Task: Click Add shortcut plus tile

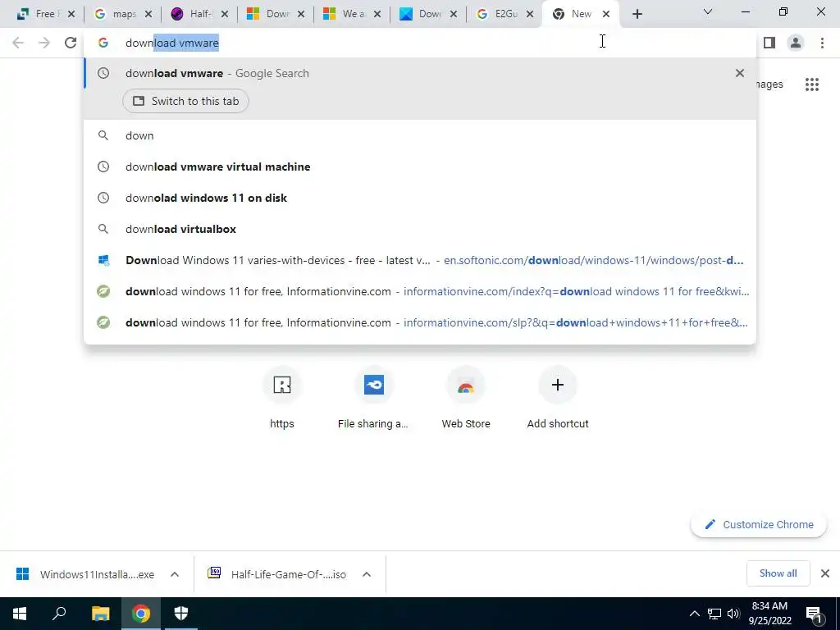Action: pos(558,399)
